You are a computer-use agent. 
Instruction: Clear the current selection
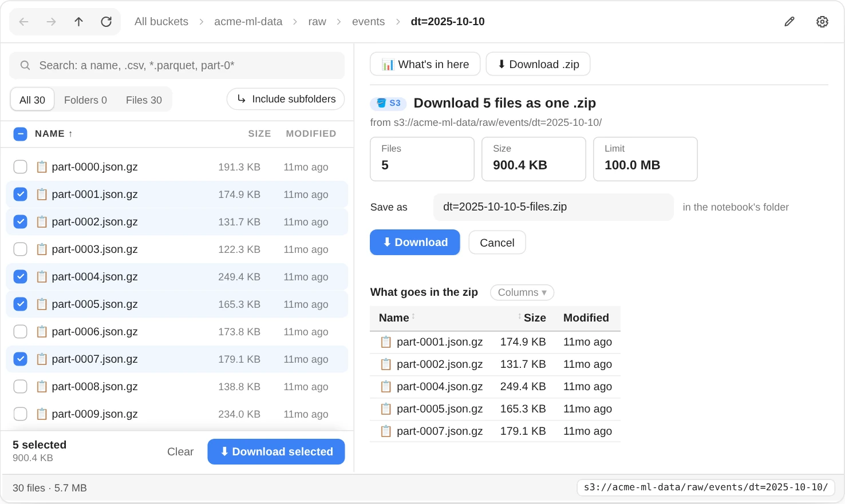coord(180,452)
